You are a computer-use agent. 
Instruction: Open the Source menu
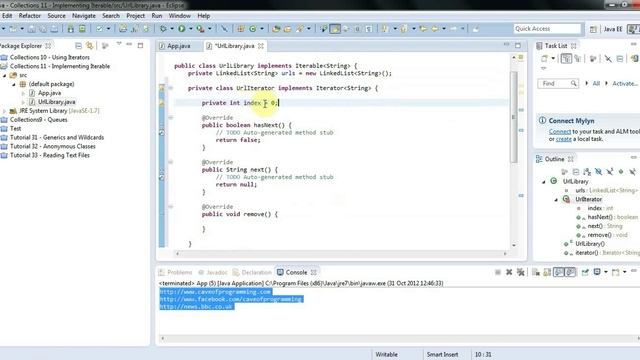(56, 16)
